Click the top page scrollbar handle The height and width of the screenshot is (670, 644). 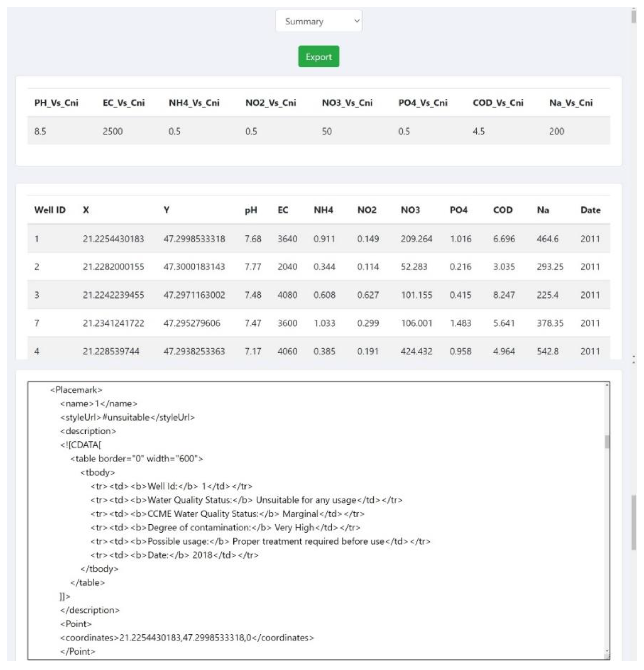[x=634, y=17]
